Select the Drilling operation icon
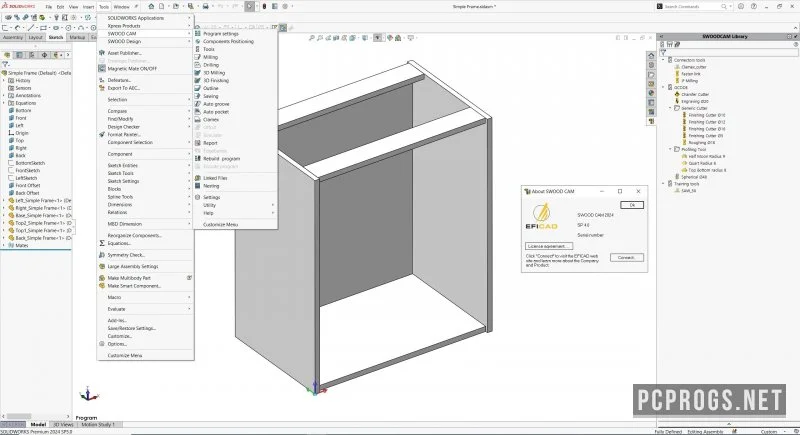The image size is (800, 435). pyautogui.click(x=197, y=65)
